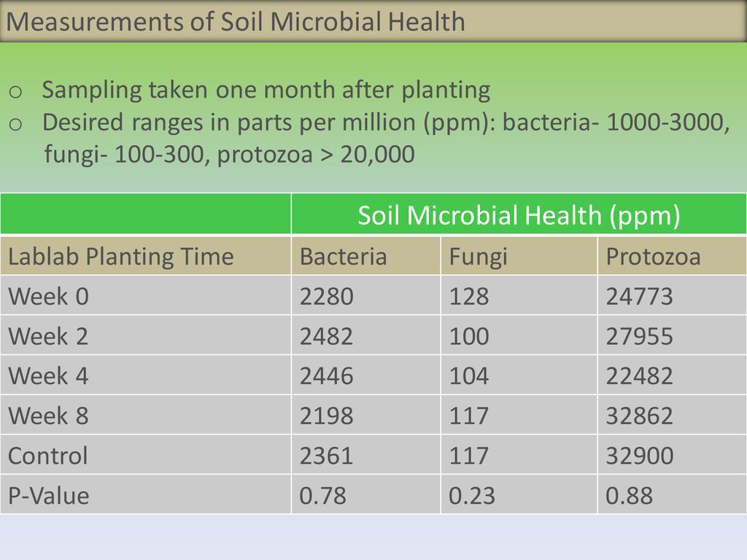Select the protozoa P-Value cell 0.88
The image size is (747, 560).
tap(630, 496)
